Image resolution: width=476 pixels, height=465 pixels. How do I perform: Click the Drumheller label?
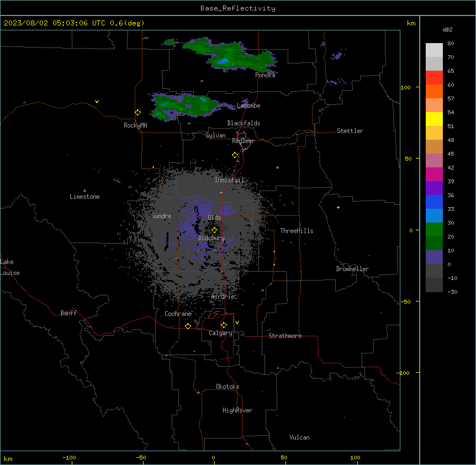[x=352, y=269]
